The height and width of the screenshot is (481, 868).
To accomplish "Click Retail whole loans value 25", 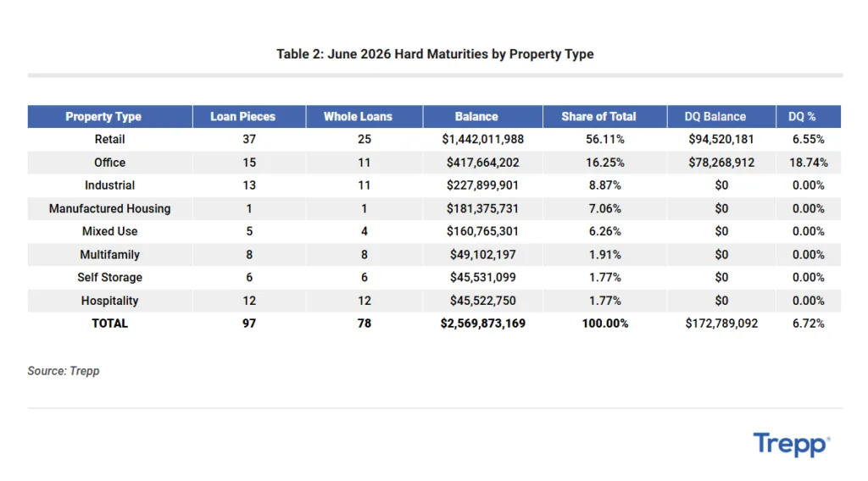I will [364, 140].
